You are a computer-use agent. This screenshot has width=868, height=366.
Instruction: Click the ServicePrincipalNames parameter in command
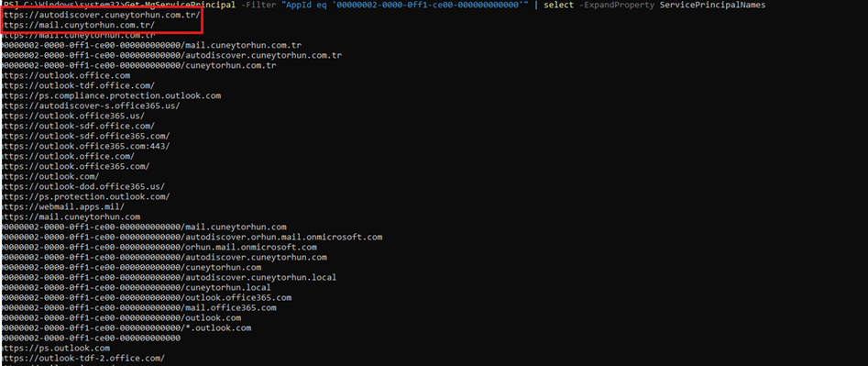713,5
